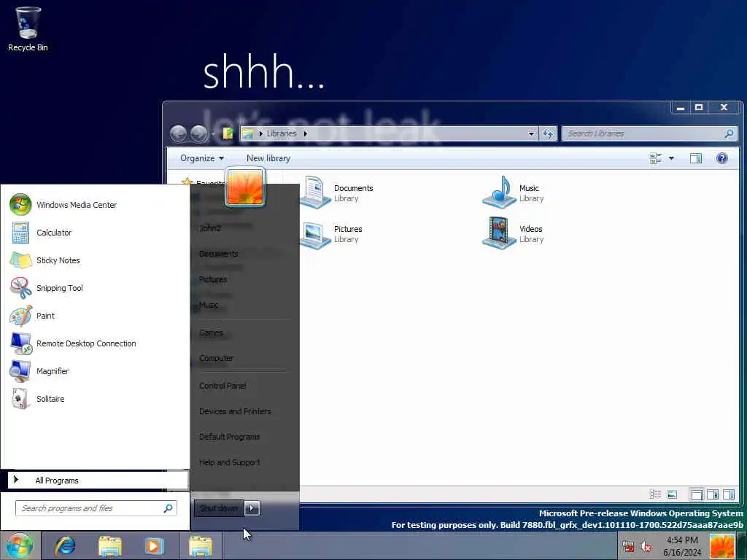Image resolution: width=747 pixels, height=560 pixels.
Task: Open the Videos library in Explorer
Action: (x=513, y=234)
